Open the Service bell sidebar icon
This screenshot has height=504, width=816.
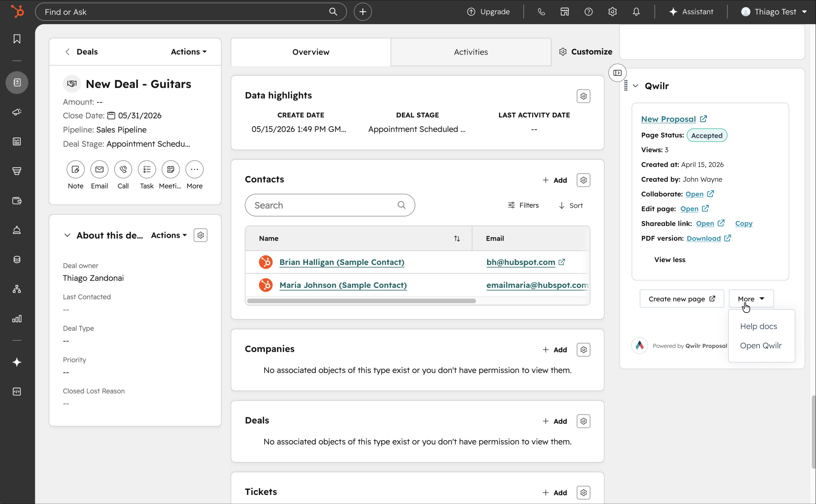coord(17,230)
